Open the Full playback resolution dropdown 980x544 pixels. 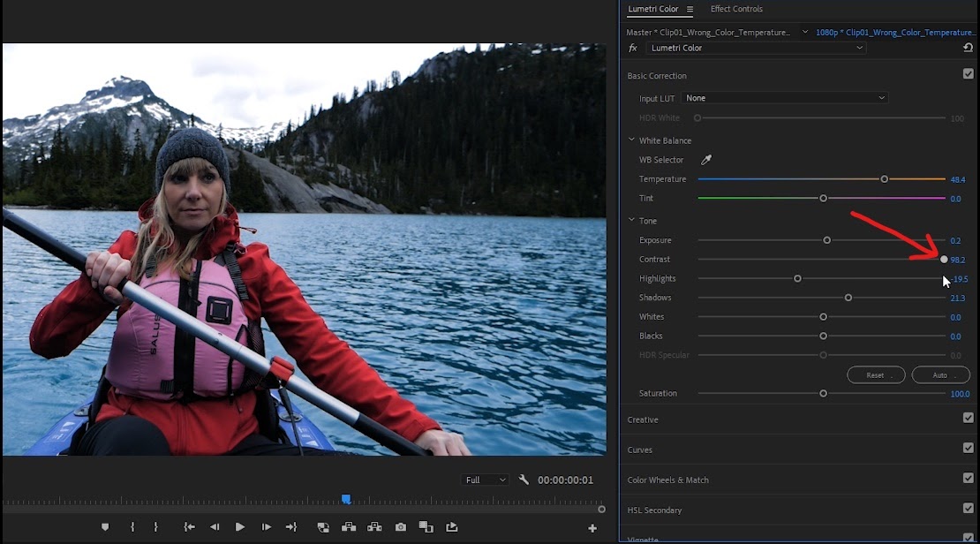pyautogui.click(x=485, y=480)
